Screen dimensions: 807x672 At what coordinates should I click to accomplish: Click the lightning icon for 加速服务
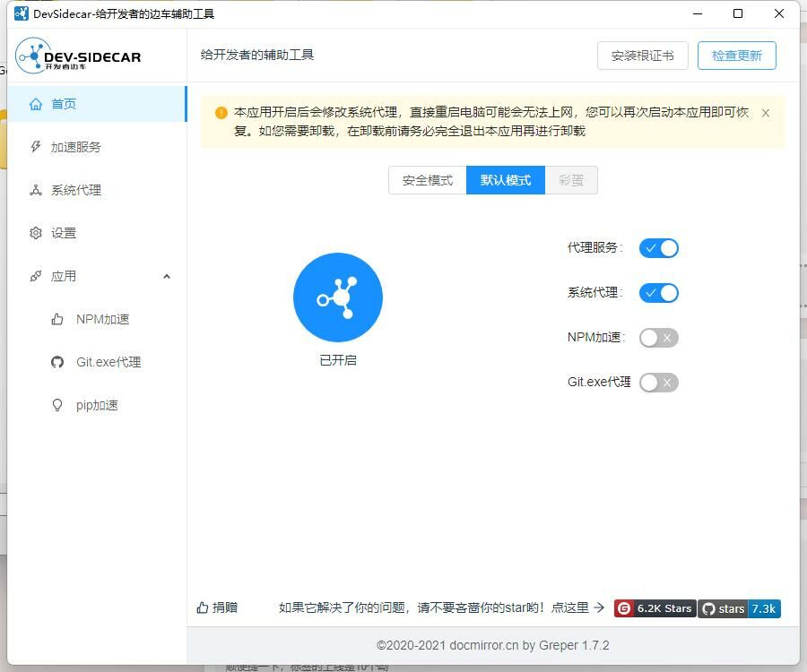pos(36,147)
